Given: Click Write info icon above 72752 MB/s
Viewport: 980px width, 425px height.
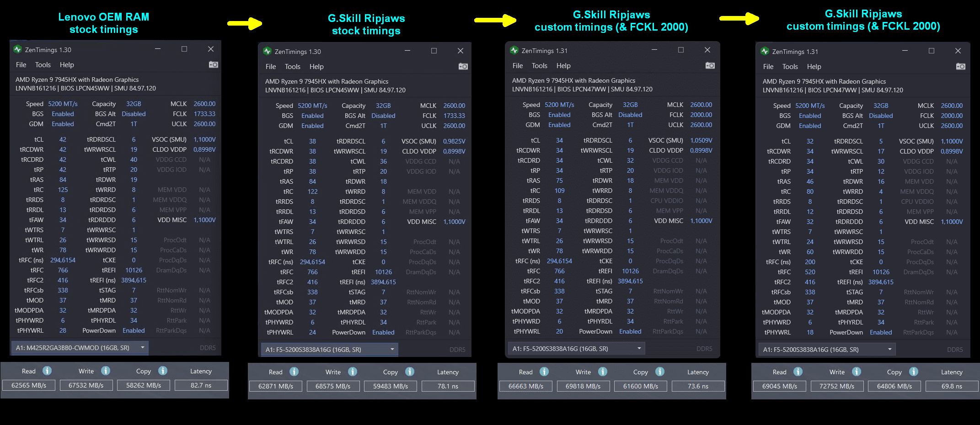Looking at the screenshot, I should 857,372.
